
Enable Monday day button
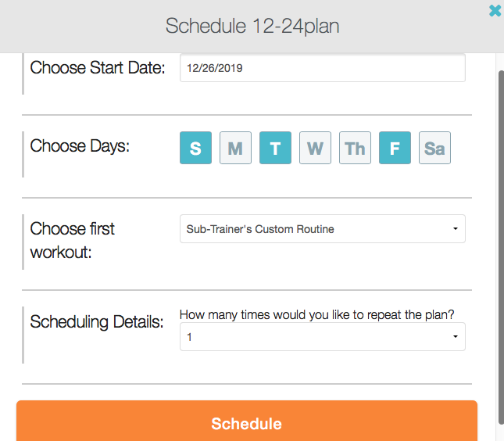(235, 148)
